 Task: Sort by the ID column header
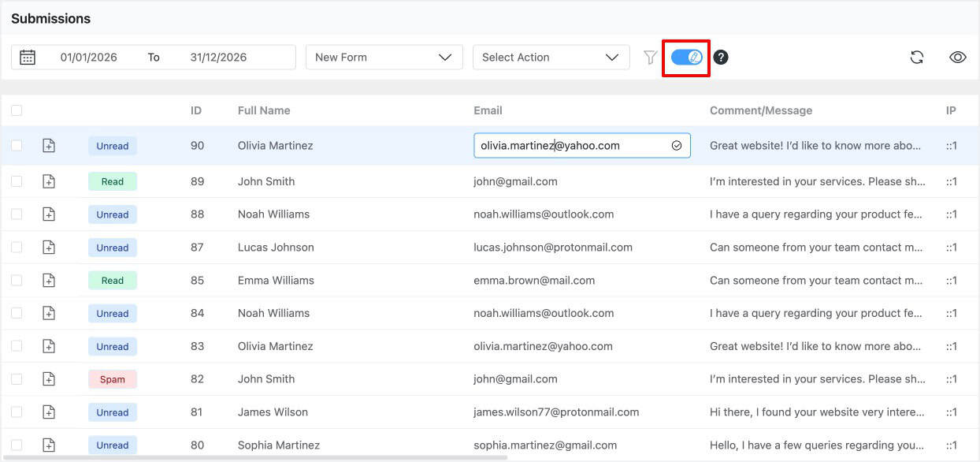click(196, 110)
